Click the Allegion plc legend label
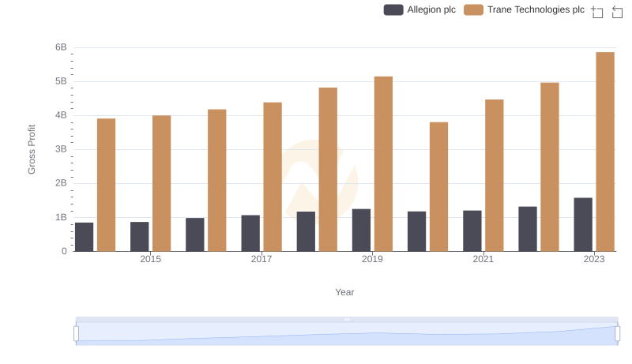Viewport: 632px width, 364px height. click(x=431, y=10)
